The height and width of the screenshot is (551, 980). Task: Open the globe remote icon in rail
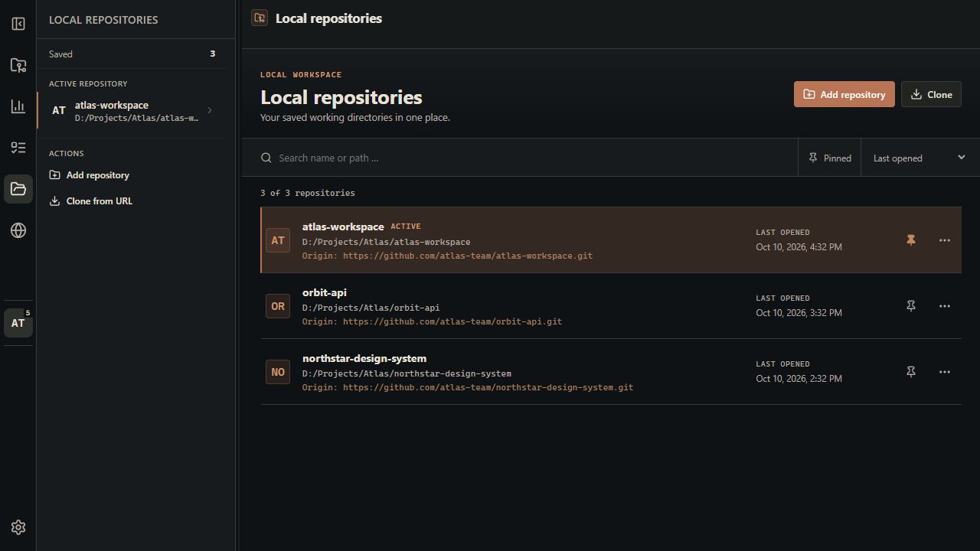[x=18, y=230]
